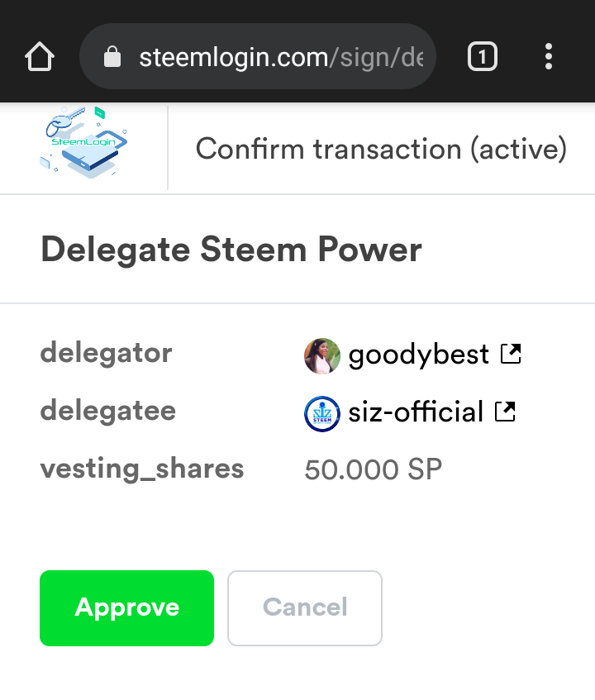Open the tab switcher showing 1 tab
This screenshot has width=595, height=700.
pos(482,57)
